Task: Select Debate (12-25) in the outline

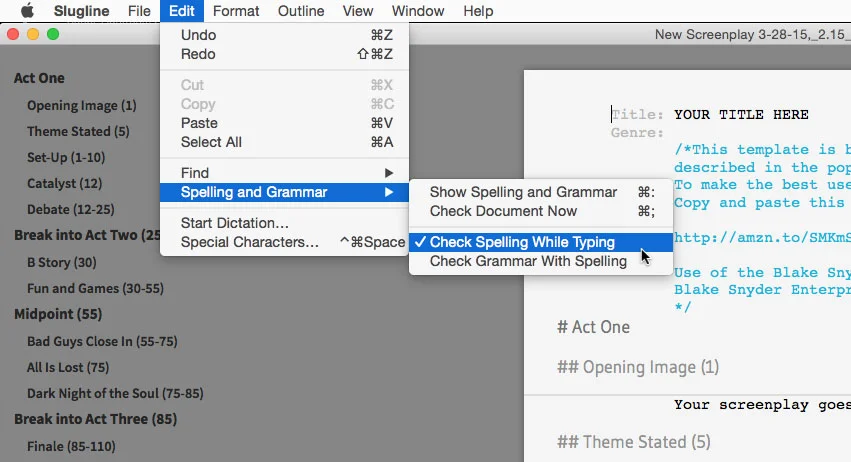Action: (x=71, y=210)
